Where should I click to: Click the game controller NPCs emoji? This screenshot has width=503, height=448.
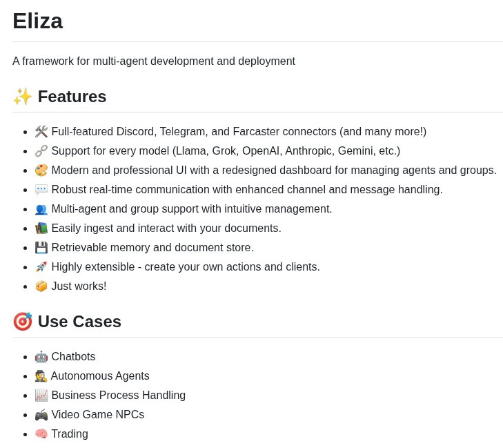[41, 415]
